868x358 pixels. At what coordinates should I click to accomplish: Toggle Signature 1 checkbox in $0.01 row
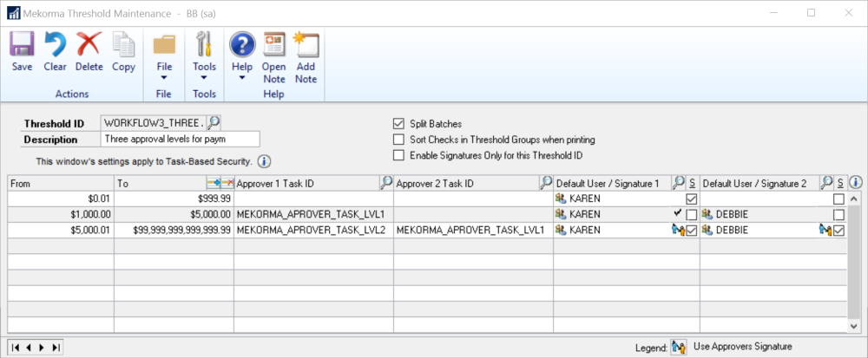point(692,199)
